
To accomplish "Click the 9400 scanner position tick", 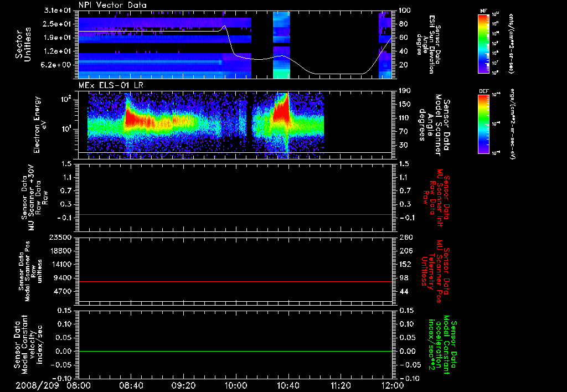I will coord(63,278).
